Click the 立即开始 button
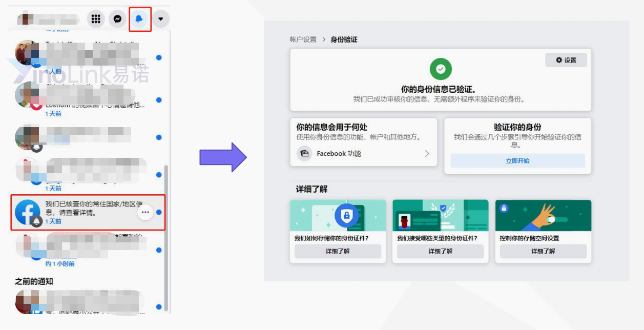The width and height of the screenshot is (644, 330). (517, 160)
